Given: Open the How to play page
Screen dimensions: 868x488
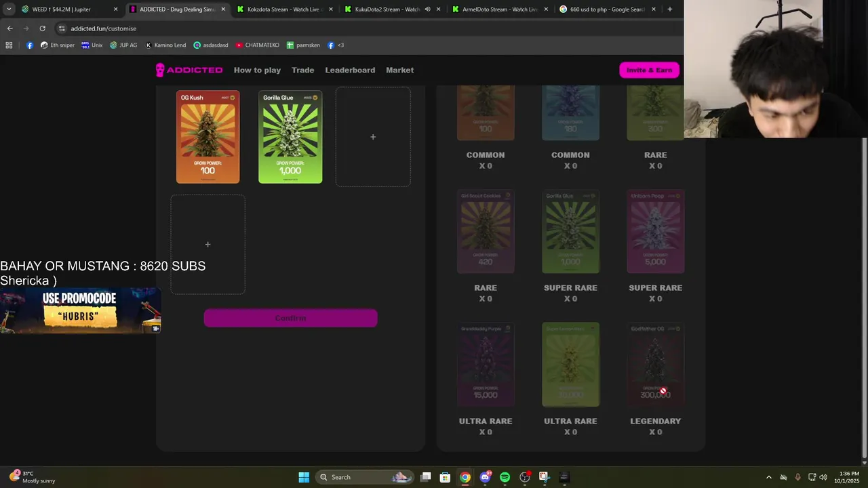Looking at the screenshot, I should [257, 70].
